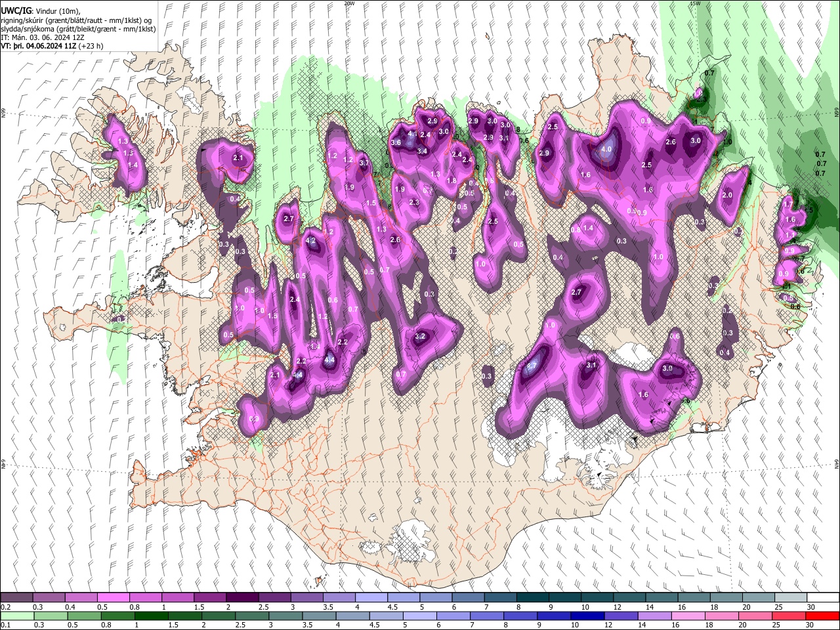Pick the white swatch above 30 in snow legend
Image resolution: width=840 pixels, height=630 pixels.
(823, 598)
